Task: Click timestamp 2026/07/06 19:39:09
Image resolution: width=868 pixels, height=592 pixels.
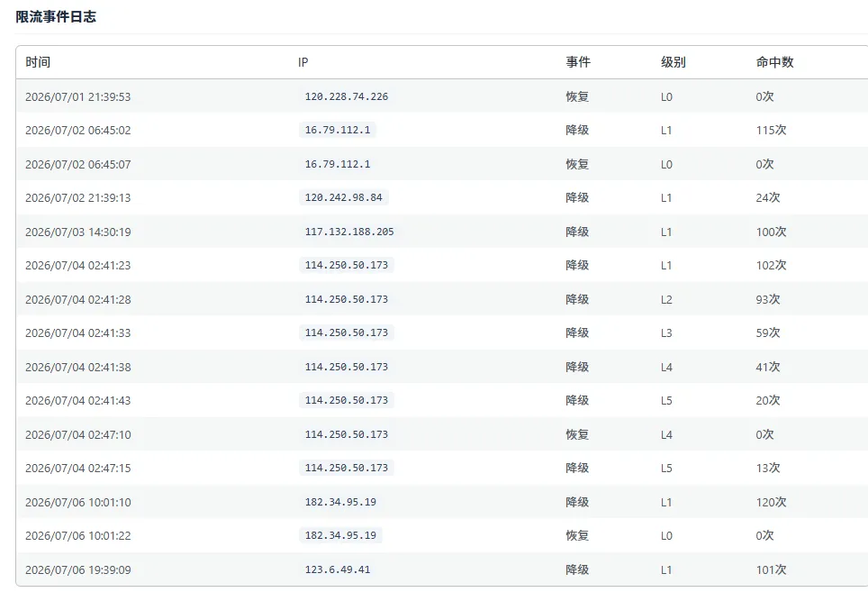Action: 78,569
